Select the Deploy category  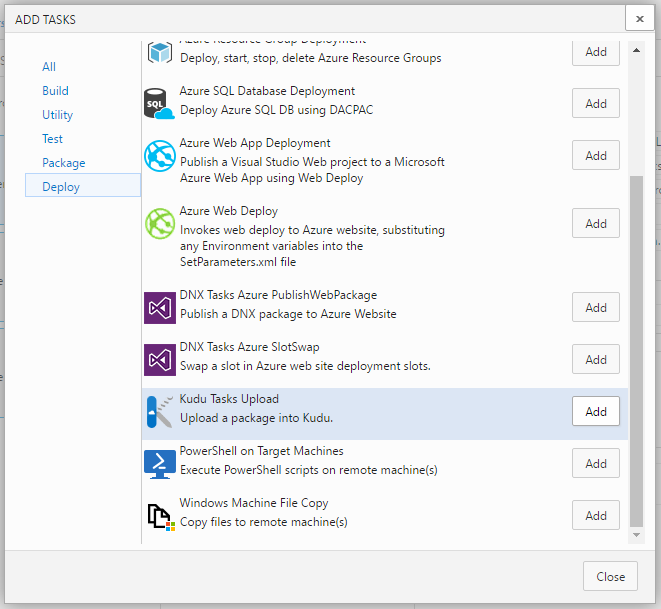(83, 185)
